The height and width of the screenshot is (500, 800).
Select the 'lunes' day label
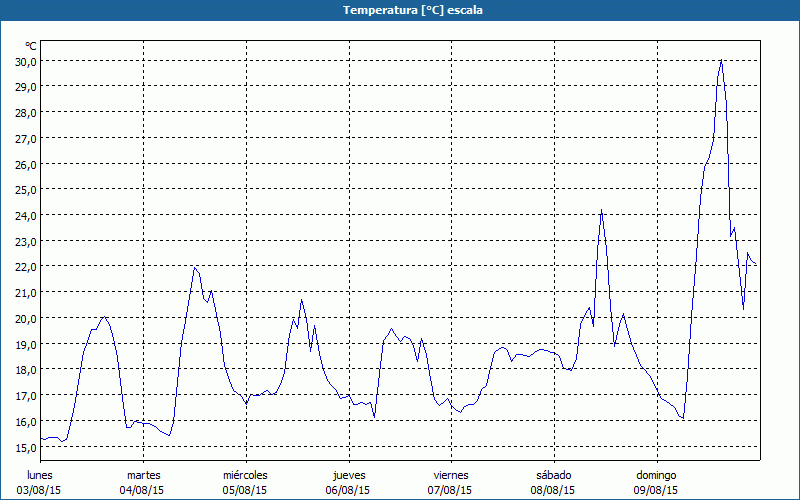(x=41, y=475)
